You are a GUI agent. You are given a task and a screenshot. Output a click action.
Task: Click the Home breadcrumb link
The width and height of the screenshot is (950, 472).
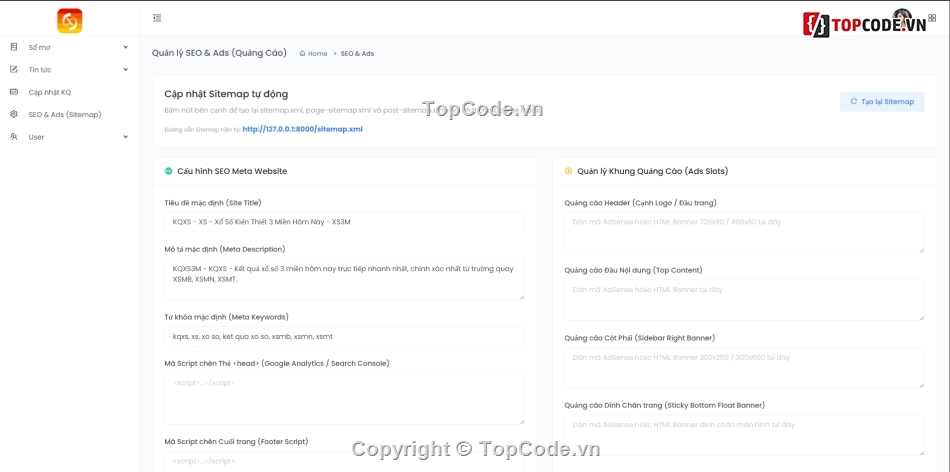coord(317,53)
